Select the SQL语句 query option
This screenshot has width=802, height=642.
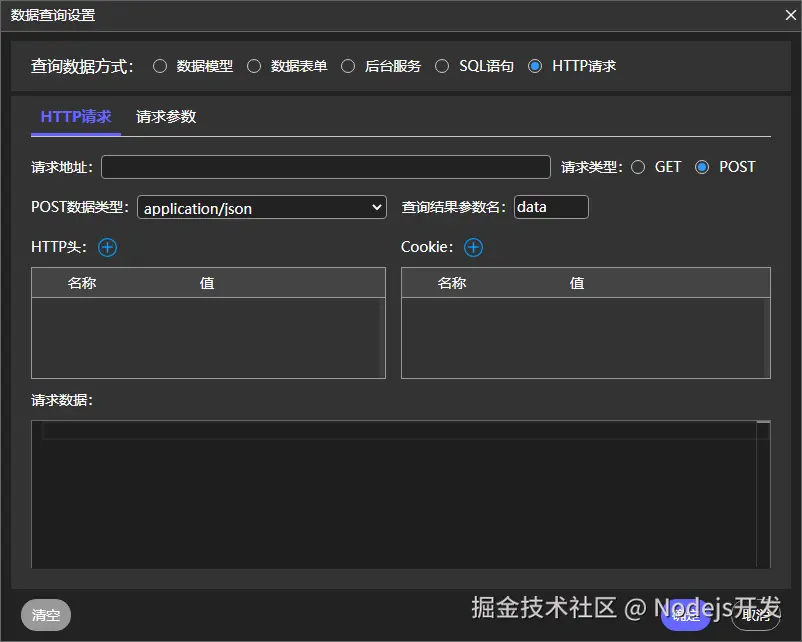(x=442, y=66)
